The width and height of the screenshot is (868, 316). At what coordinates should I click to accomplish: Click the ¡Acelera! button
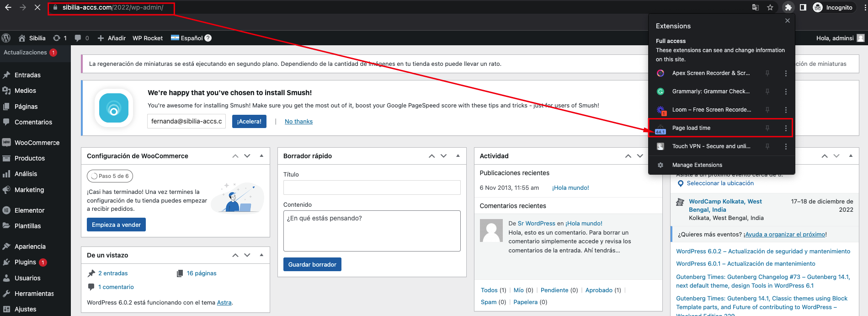[x=249, y=121]
